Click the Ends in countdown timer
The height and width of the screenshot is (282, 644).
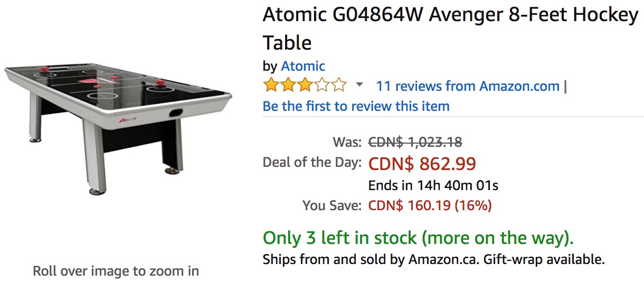coord(433,185)
